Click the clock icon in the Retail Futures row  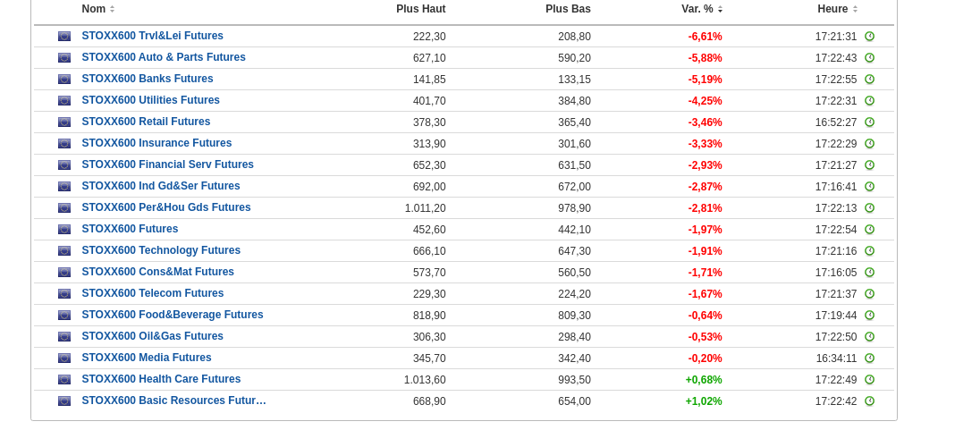coord(869,122)
